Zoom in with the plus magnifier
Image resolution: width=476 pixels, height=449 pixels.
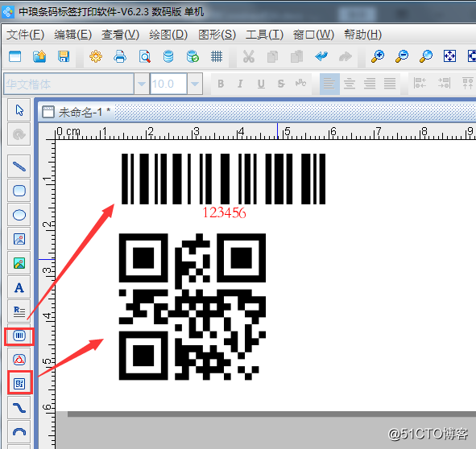[x=378, y=56]
